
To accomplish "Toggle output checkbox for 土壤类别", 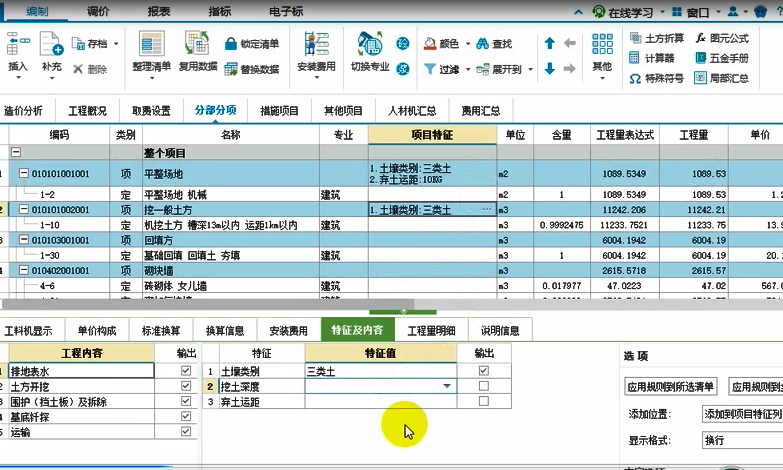I will (484, 371).
